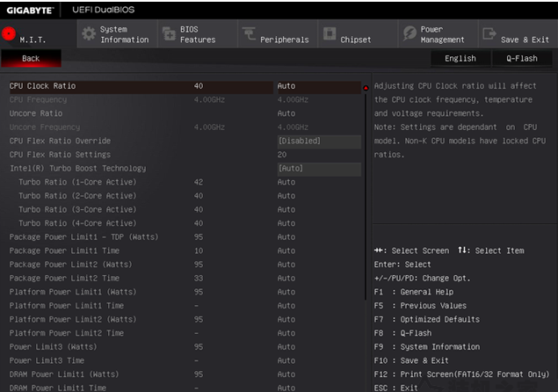558x392 pixels.
Task: Select Package Power Limit1 - TDP (Watts) row
Action: pyautogui.click(x=185, y=237)
